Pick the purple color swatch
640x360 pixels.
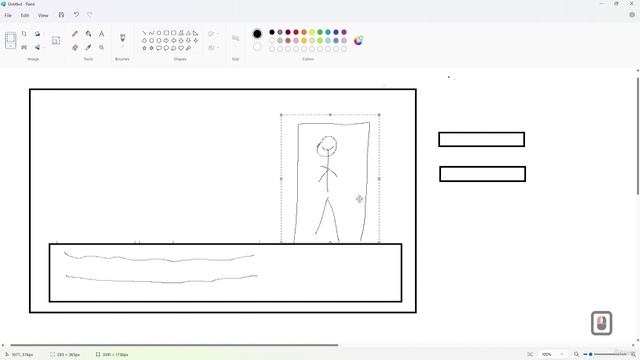click(x=344, y=32)
